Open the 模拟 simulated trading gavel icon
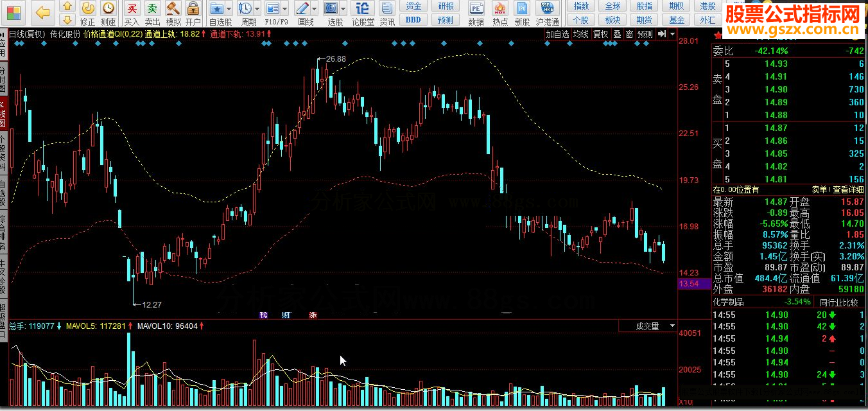 click(173, 8)
